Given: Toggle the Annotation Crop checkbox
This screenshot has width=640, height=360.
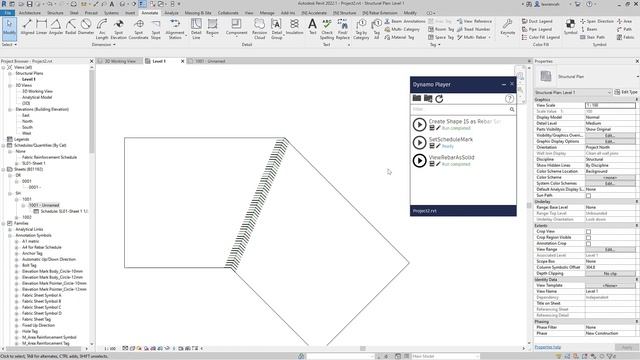Looking at the screenshot, I should tap(588, 244).
